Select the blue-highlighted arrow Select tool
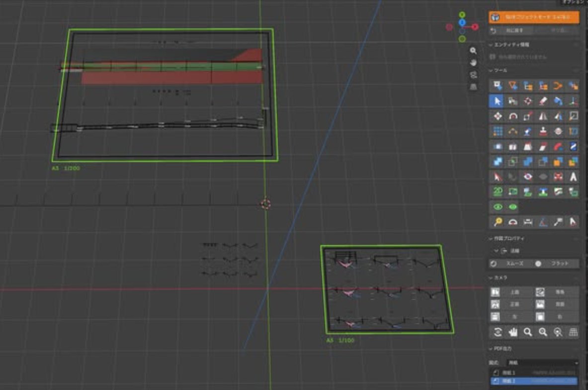 pos(497,101)
